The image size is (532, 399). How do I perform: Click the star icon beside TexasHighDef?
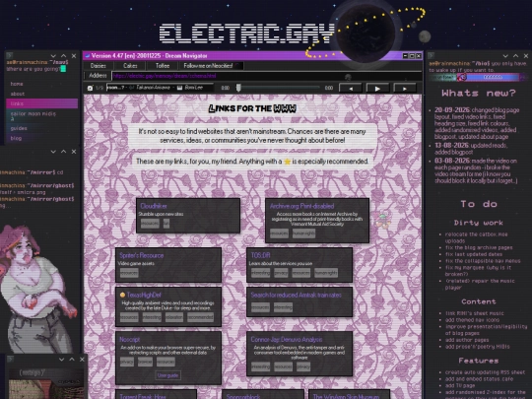coord(122,295)
